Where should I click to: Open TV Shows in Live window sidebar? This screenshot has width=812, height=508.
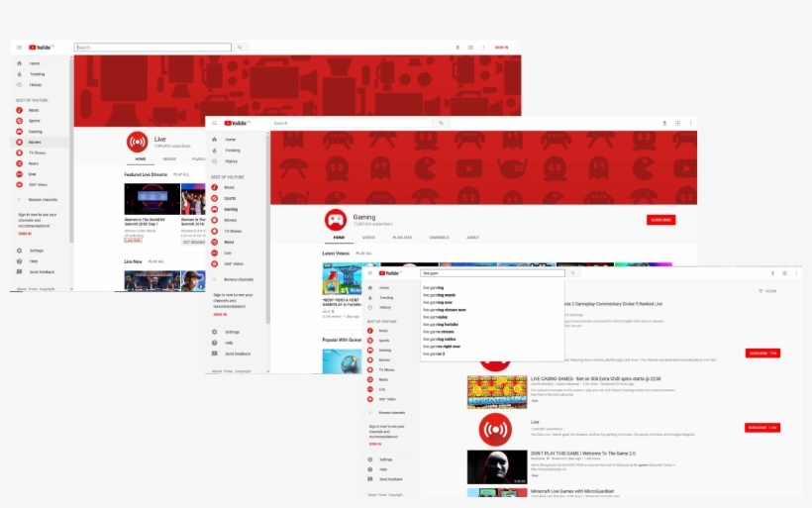[x=40, y=152]
